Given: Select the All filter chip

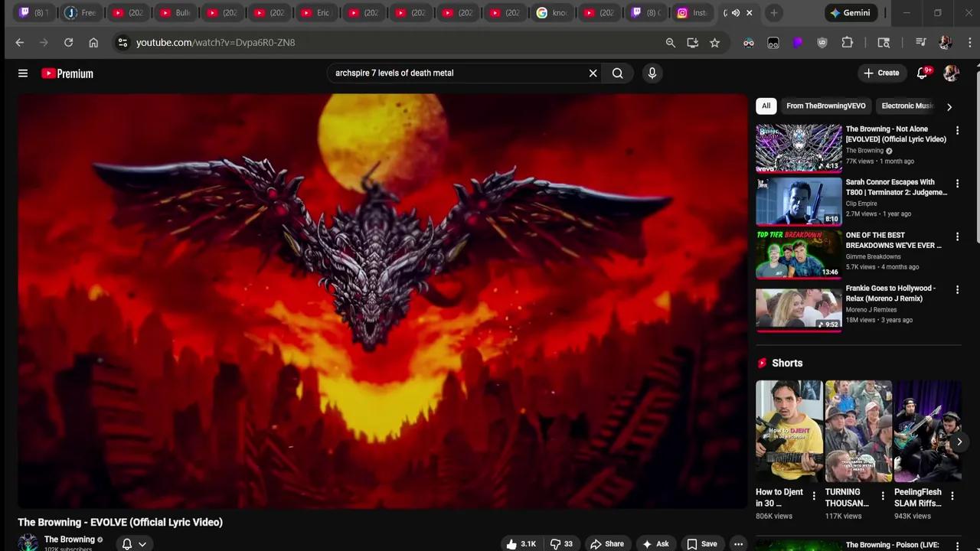Looking at the screenshot, I should pyautogui.click(x=766, y=106).
